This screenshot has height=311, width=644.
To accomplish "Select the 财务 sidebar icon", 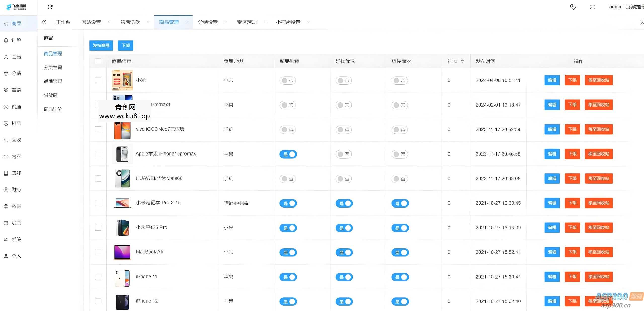I will (x=6, y=189).
